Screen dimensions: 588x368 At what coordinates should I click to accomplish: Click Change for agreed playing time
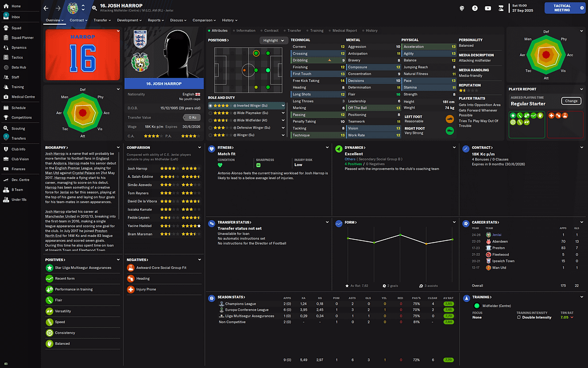(x=571, y=101)
